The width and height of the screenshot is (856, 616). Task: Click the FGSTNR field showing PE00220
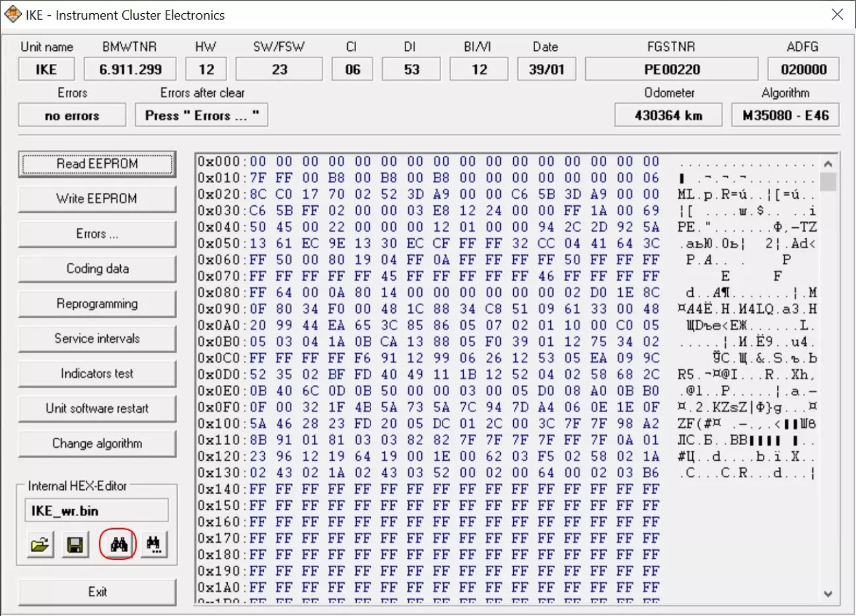pos(671,69)
